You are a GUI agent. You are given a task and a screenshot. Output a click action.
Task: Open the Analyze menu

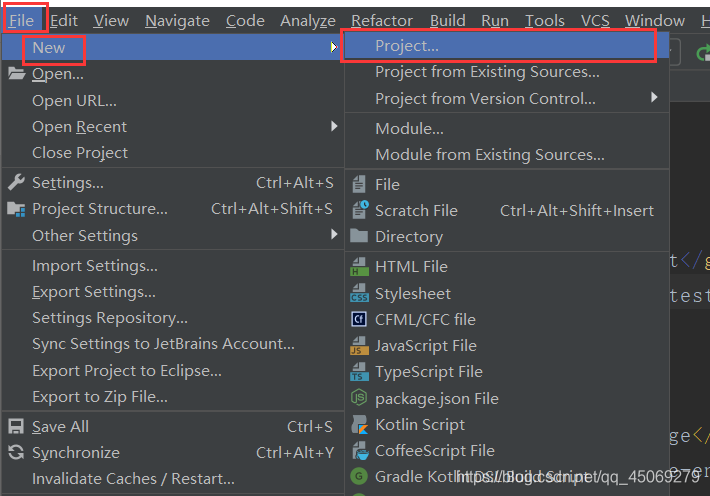[x=308, y=20]
